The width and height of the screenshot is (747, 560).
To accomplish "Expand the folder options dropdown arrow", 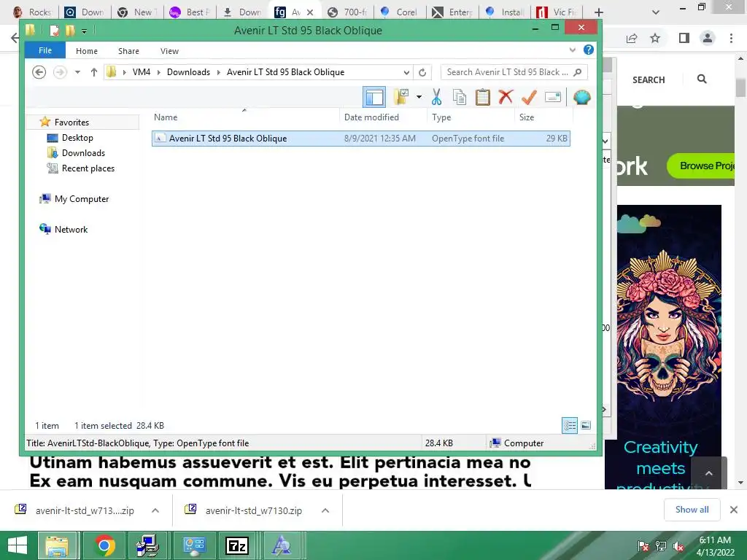I will [419, 97].
